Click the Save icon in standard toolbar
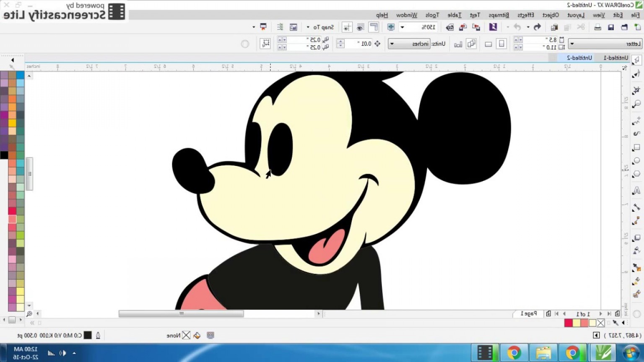Screen dimensions: 644x362 pos(611,27)
